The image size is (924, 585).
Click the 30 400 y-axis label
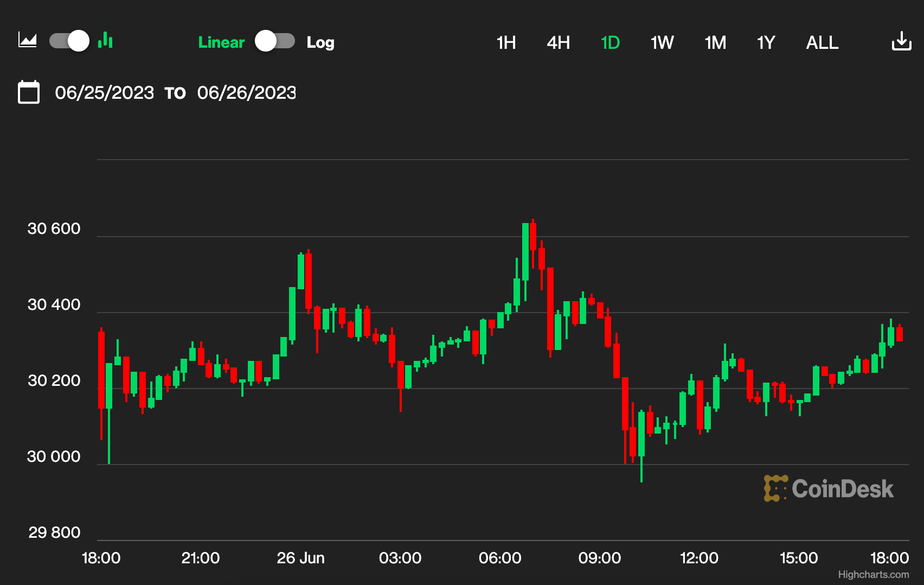[x=54, y=304]
